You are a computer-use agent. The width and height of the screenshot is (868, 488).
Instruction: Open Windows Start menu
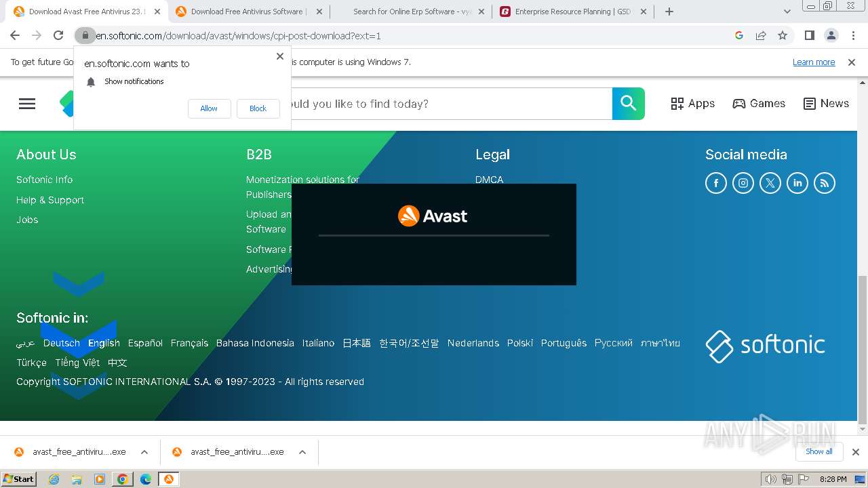pos(18,479)
